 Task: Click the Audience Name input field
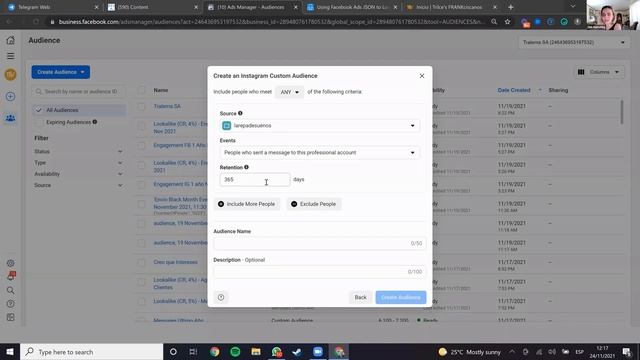click(x=320, y=243)
